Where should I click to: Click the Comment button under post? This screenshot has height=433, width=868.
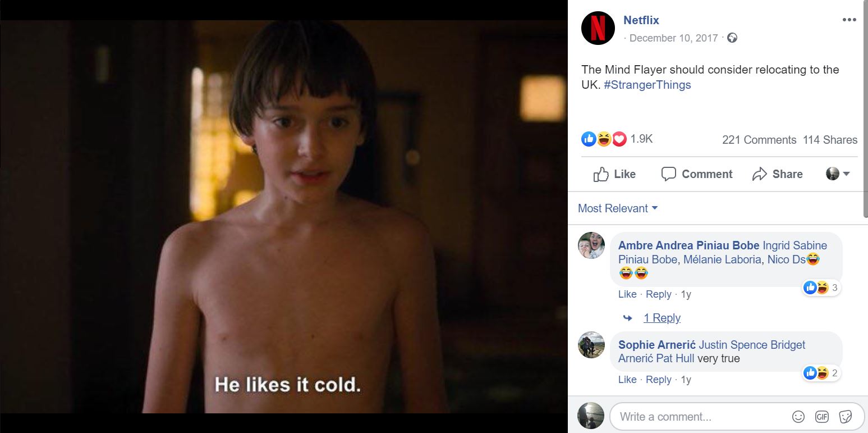pyautogui.click(x=697, y=174)
